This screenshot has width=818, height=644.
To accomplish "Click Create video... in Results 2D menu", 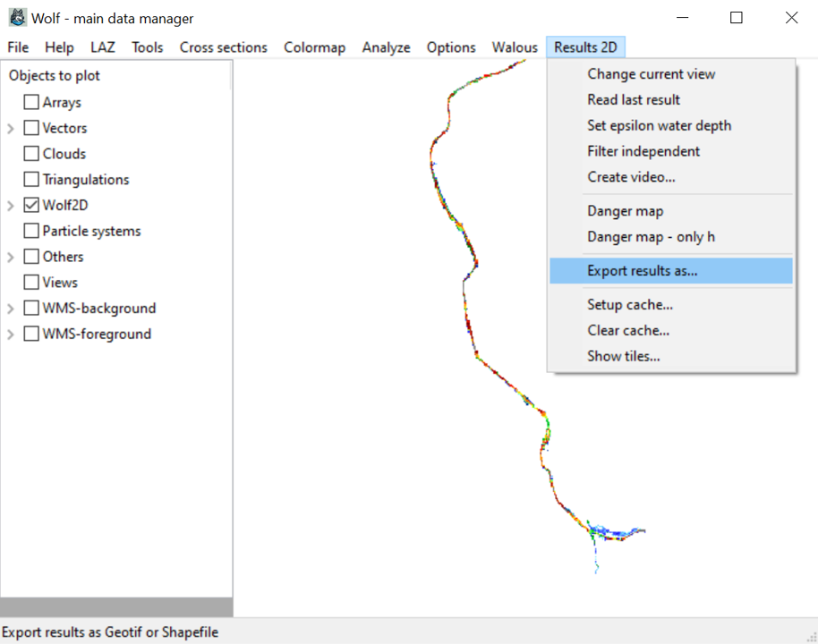I will coord(631,177).
